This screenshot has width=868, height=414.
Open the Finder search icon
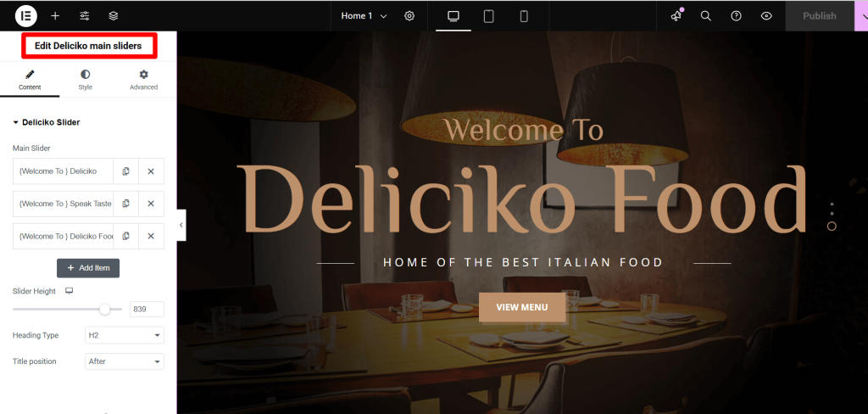(x=706, y=16)
